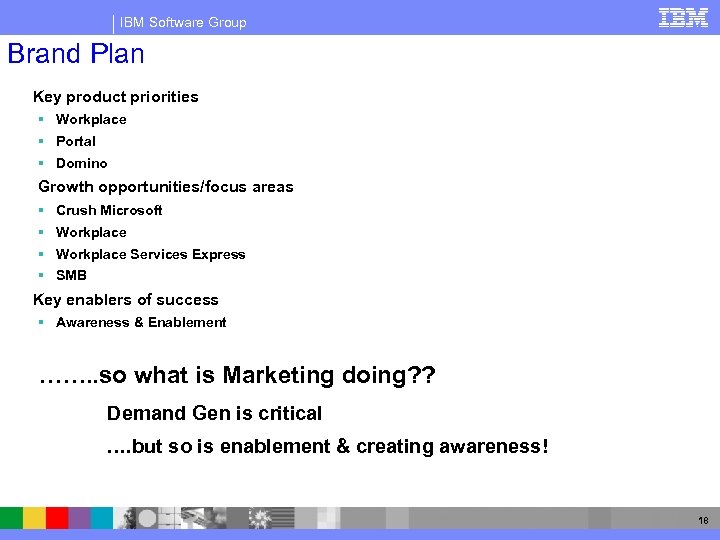Viewport: 720px width, 540px height.
Task: Click the 'Domino' bullet item
Action: (82, 163)
